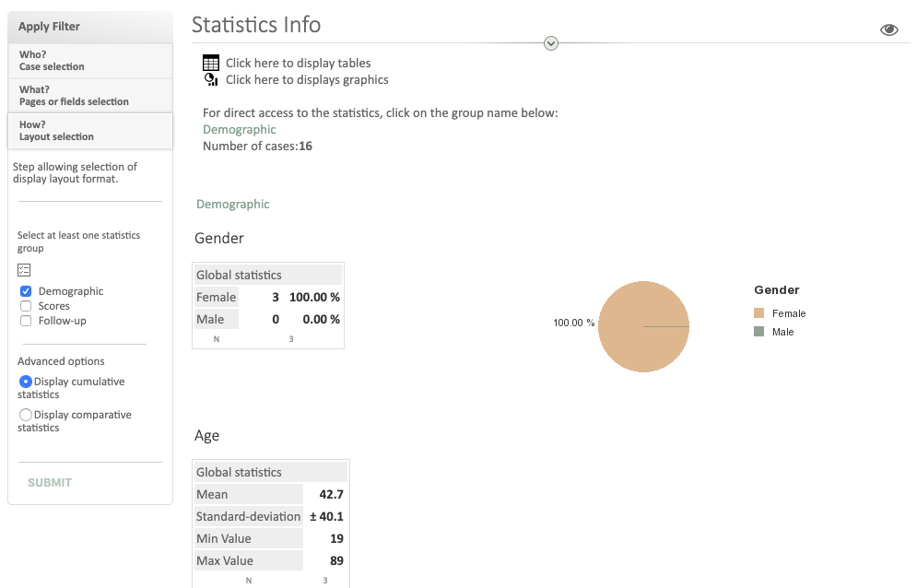The height and width of the screenshot is (588, 917).
Task: Uncheck the Demographic statistics group
Action: point(26,291)
